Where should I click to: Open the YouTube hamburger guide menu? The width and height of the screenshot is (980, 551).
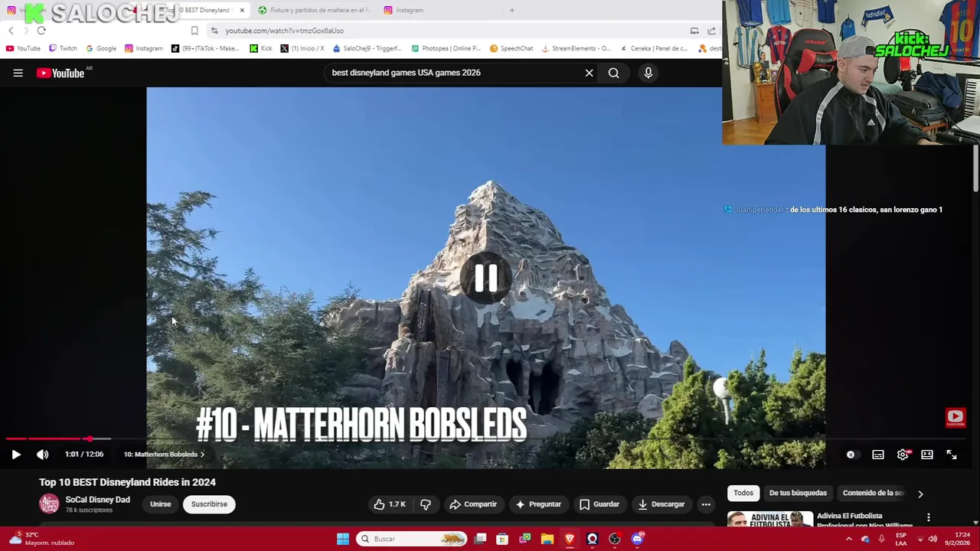(x=18, y=73)
